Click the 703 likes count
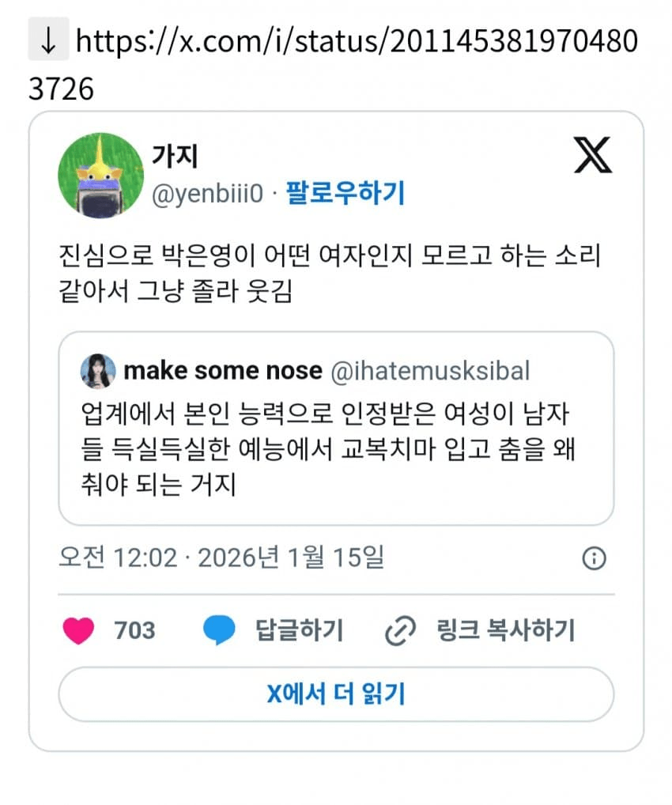This screenshot has height=805, width=672. (134, 631)
